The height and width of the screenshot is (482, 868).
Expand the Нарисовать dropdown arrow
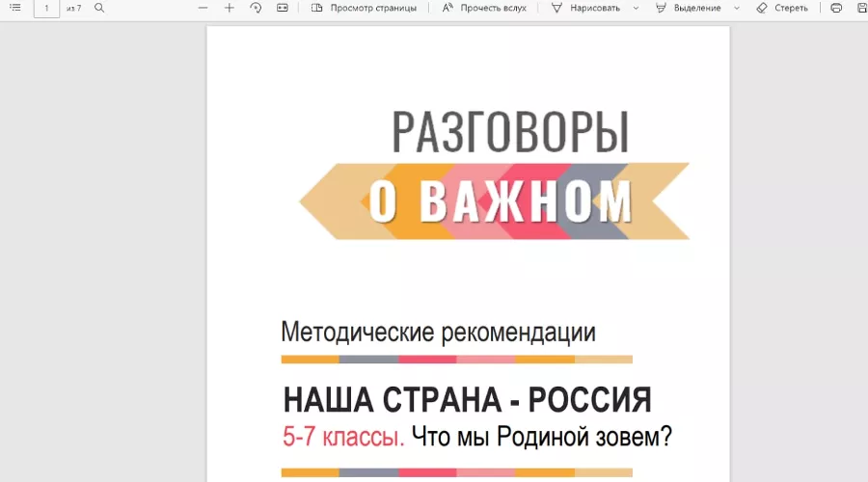coord(636,9)
